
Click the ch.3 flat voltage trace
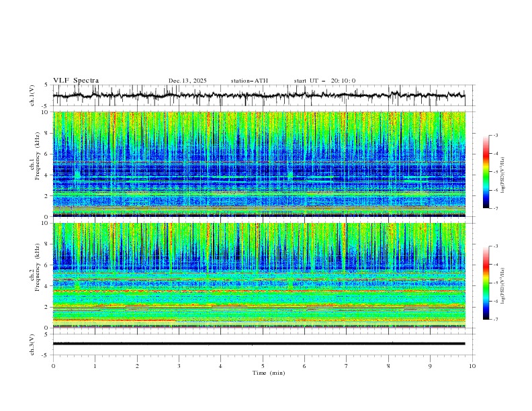[x=259, y=344]
